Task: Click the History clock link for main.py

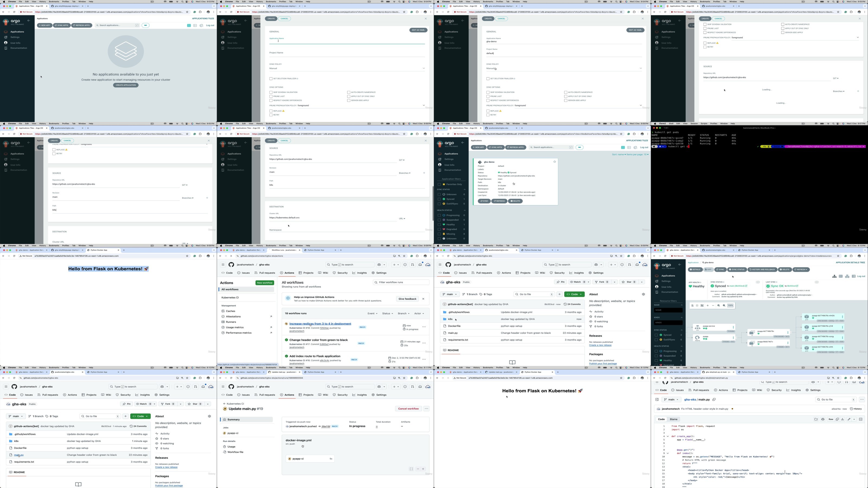Action: click(x=856, y=409)
